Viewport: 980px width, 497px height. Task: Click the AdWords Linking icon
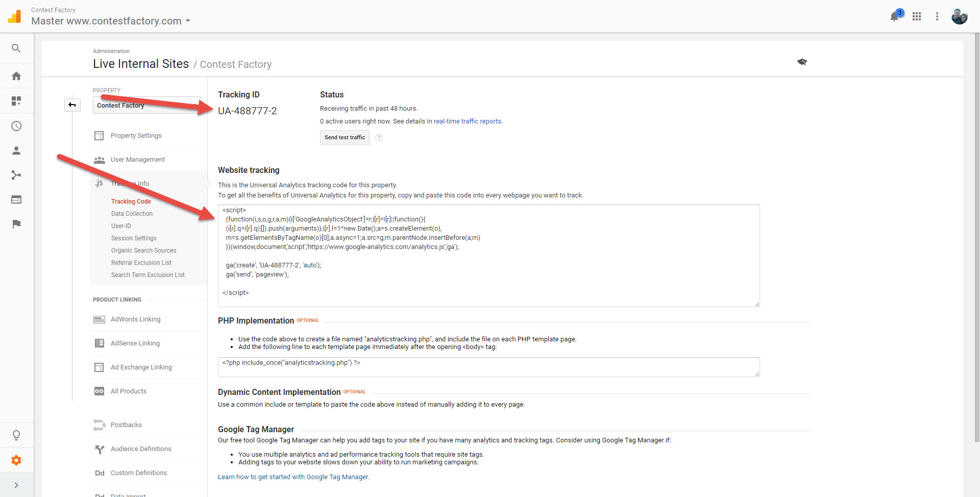(x=99, y=319)
